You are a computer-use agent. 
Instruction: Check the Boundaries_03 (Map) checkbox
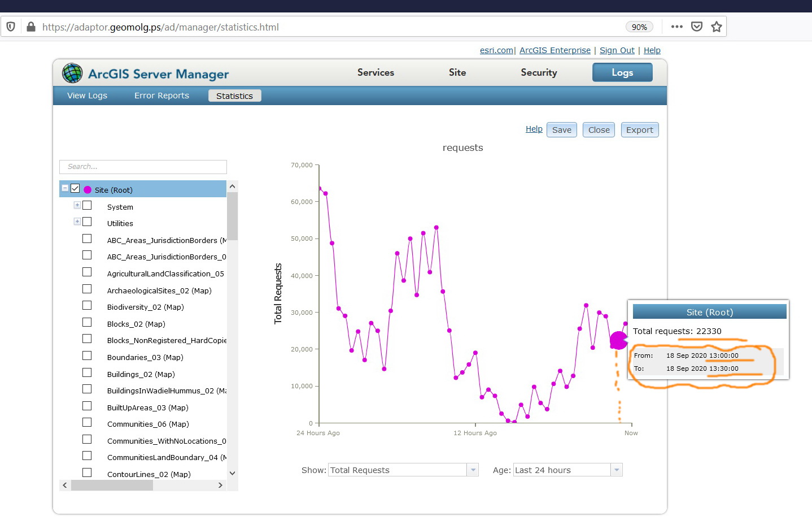pos(87,355)
